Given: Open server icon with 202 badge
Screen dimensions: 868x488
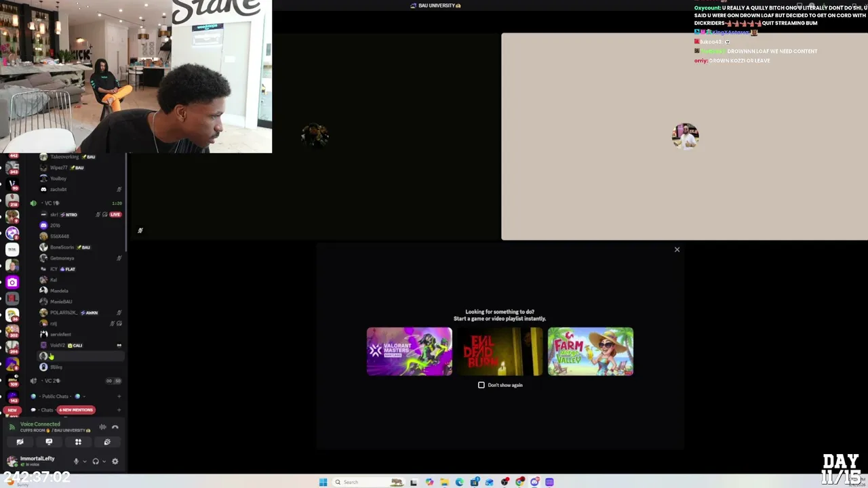Looking at the screenshot, I should (x=12, y=331).
